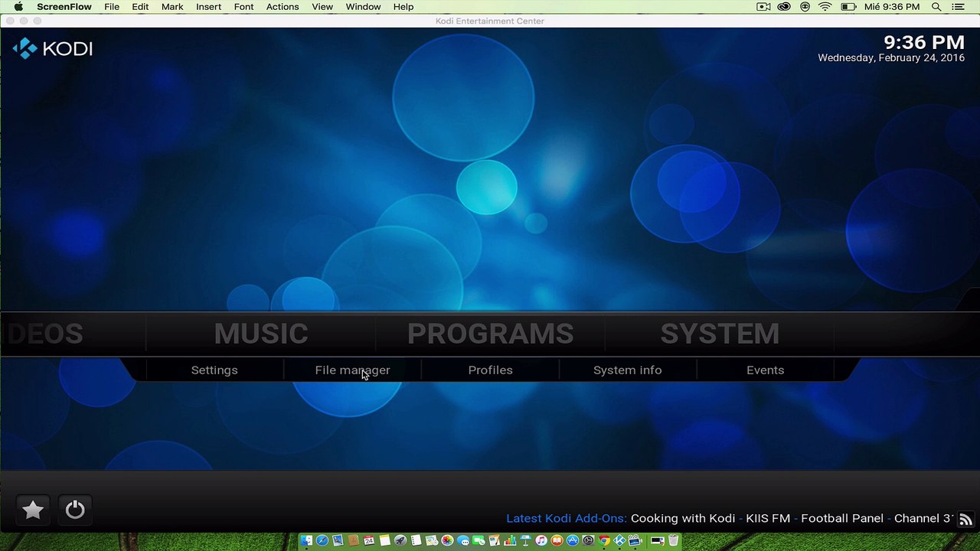Click the Kodi logo in the corner
980x551 pixels.
(x=52, y=48)
